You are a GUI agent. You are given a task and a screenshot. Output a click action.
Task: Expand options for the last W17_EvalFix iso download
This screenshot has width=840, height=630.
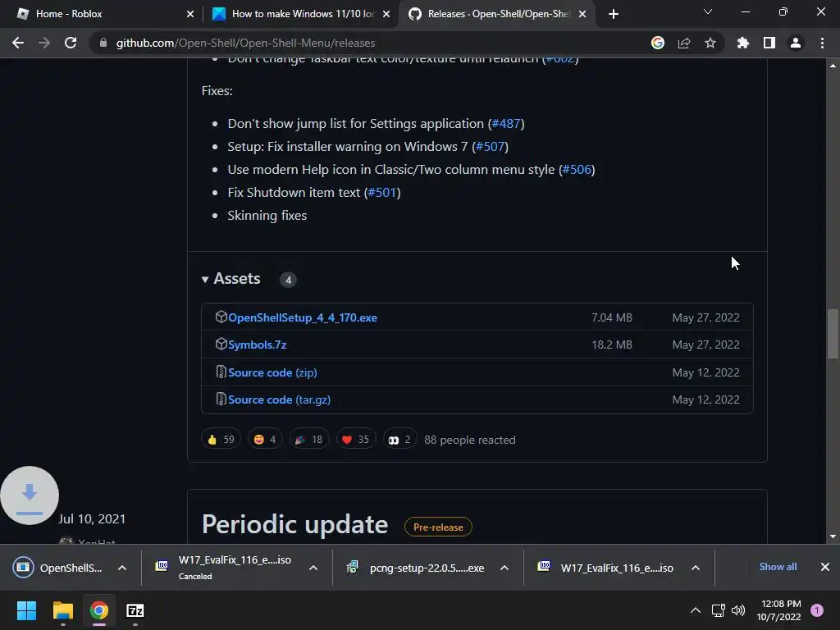pyautogui.click(x=696, y=568)
